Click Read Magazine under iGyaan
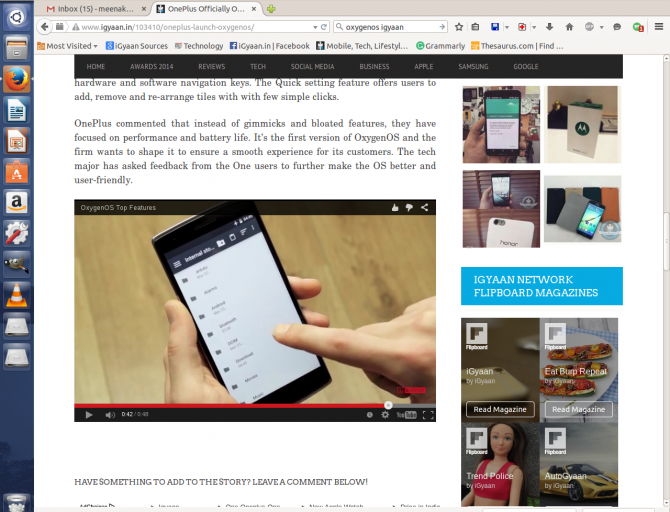This screenshot has width=670, height=512. coord(500,409)
